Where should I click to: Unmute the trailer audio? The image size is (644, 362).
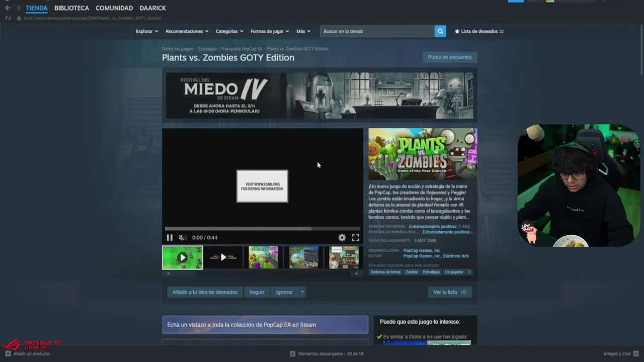pos(183,238)
